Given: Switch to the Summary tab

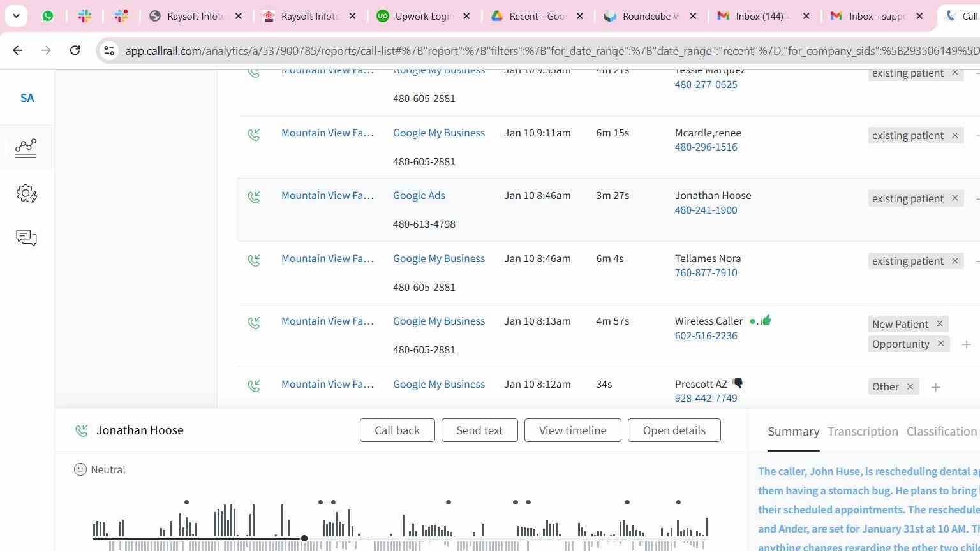Looking at the screenshot, I should pos(794,432).
